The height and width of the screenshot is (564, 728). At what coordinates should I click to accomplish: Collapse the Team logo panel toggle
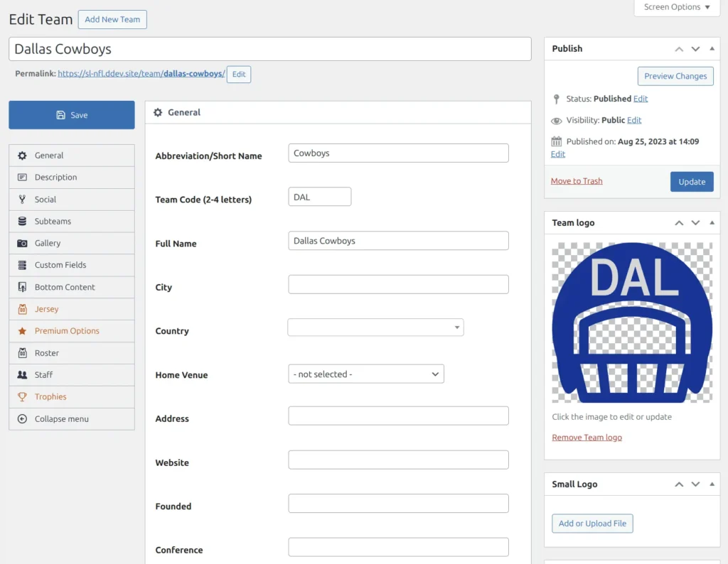[x=712, y=222]
